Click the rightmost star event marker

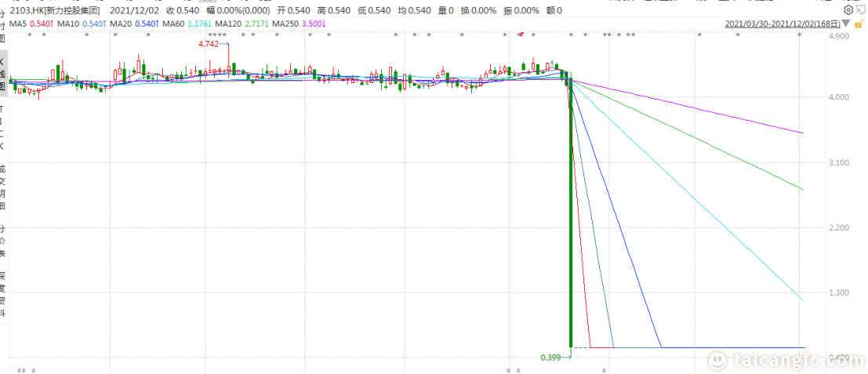pos(799,36)
